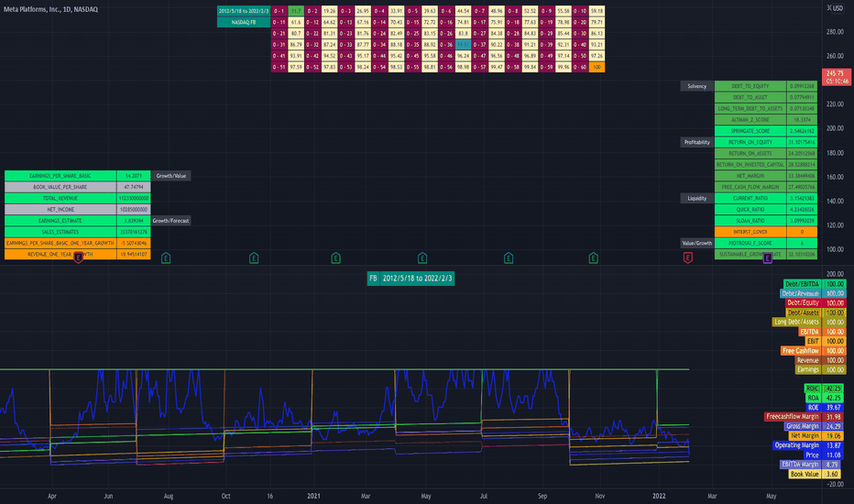Click the EBITDA 100.00 indicator label
Viewport: 854px width, 504px height.
pos(822,332)
